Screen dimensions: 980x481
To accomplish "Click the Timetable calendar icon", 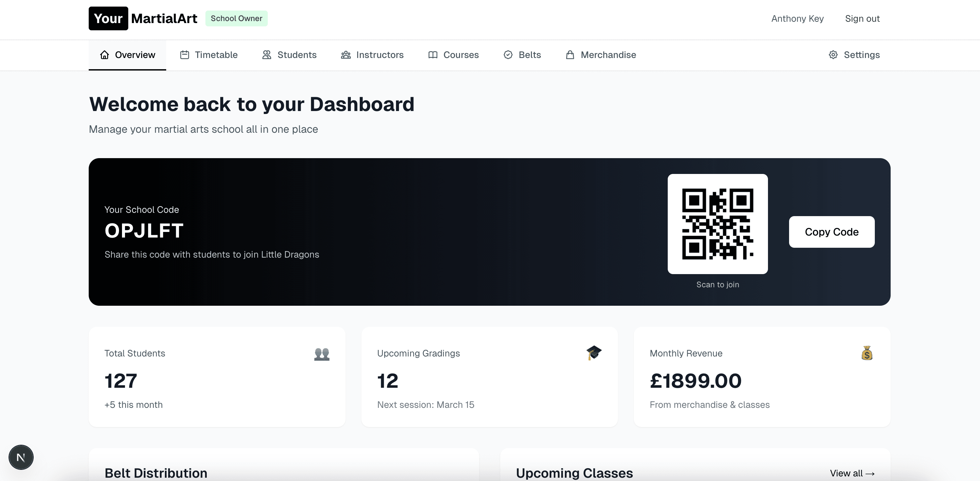I will pyautogui.click(x=185, y=55).
